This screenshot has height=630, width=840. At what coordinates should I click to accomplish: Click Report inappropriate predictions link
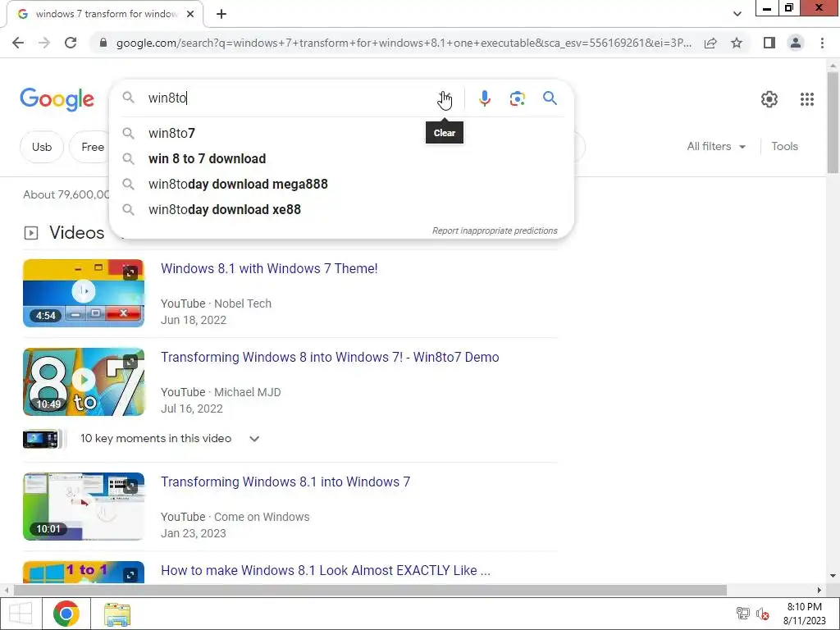tap(495, 231)
